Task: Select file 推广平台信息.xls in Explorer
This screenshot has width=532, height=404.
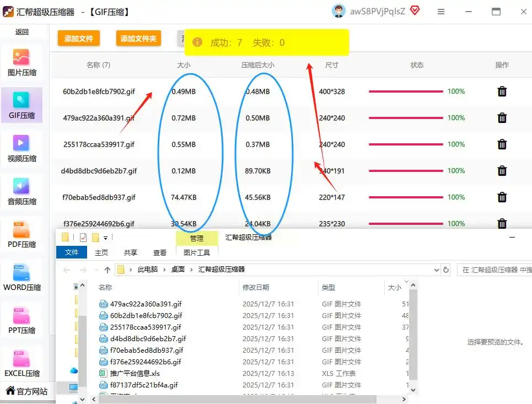Action: [135, 373]
